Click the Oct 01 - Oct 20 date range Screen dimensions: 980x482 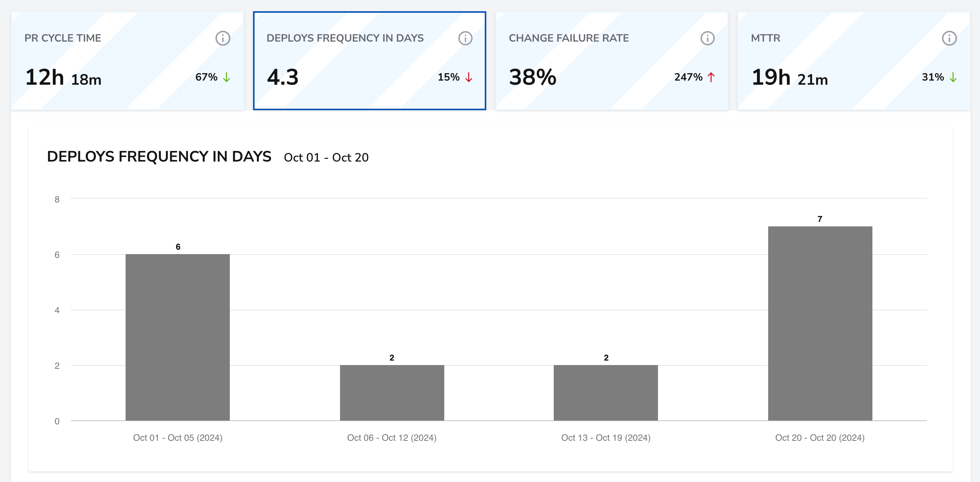pos(326,157)
